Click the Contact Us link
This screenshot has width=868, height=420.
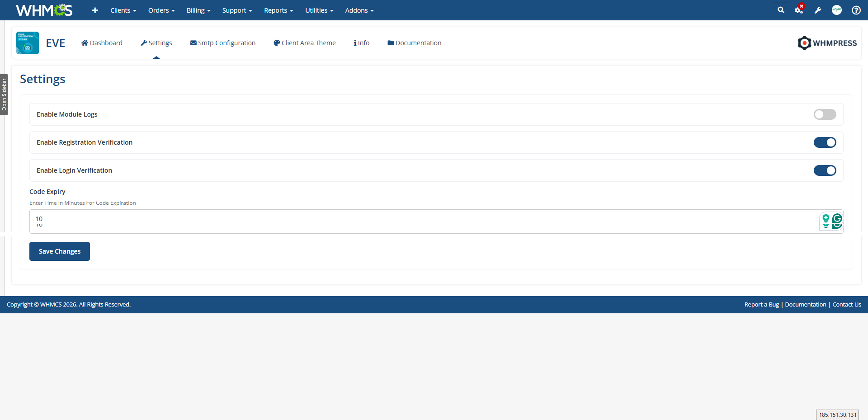tap(847, 305)
